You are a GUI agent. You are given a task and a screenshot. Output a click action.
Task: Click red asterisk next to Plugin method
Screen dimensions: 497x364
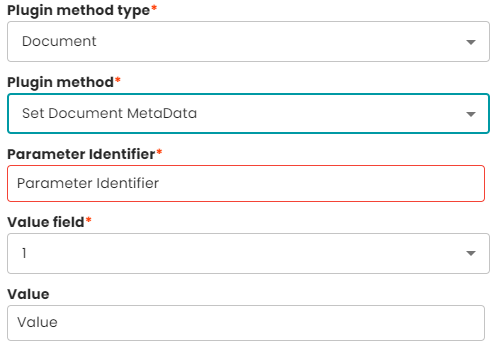point(118,80)
